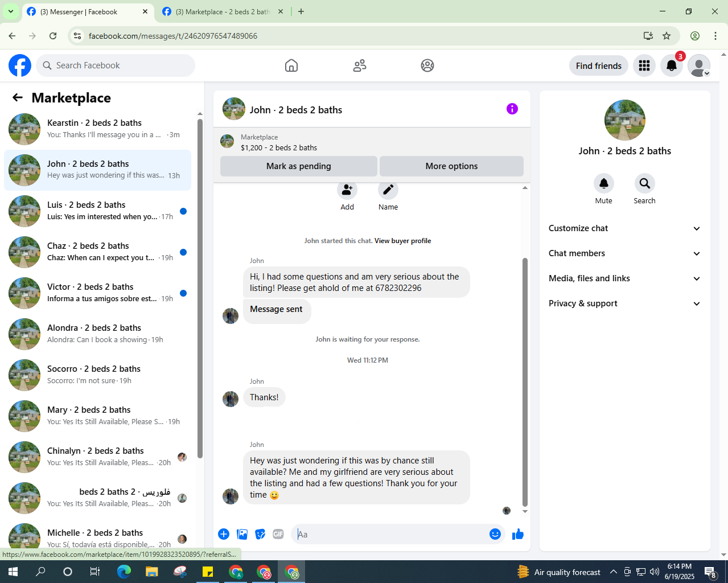Viewport: 728px width, 583px height.
Task: Switch to Marketplace 2 beds 2 baths tab
Action: pos(222,11)
